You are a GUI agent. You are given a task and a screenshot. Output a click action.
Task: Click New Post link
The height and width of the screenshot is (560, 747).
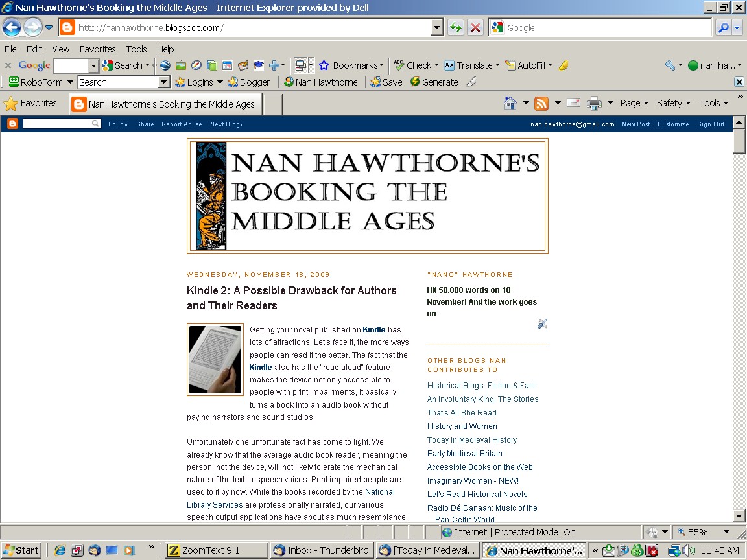click(635, 124)
